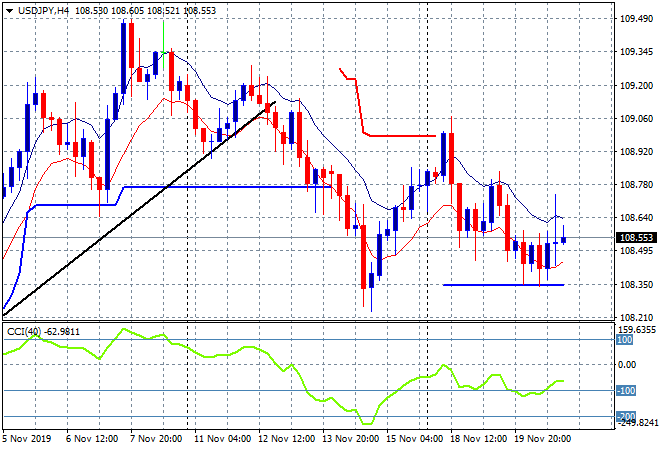Click the 11 Nov 04:00 time label

[x=223, y=439]
